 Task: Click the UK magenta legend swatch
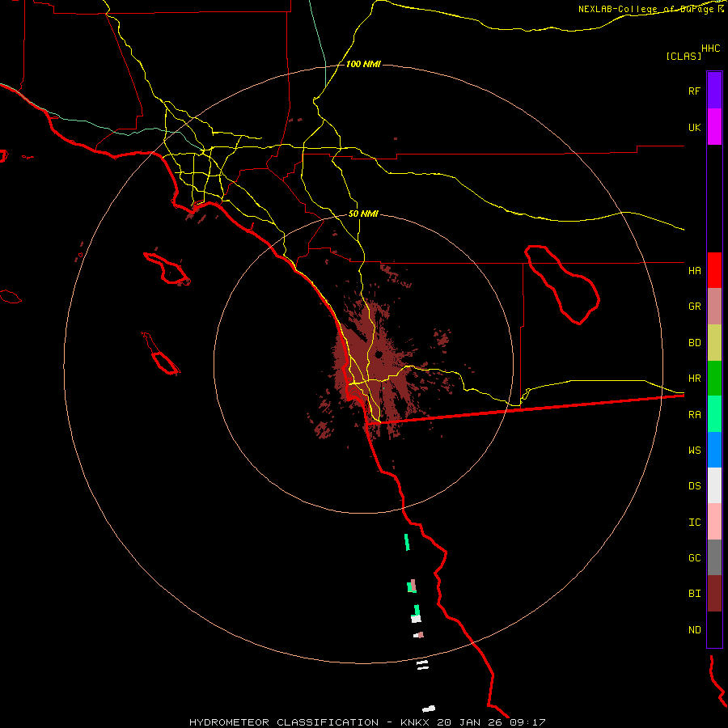tap(714, 127)
